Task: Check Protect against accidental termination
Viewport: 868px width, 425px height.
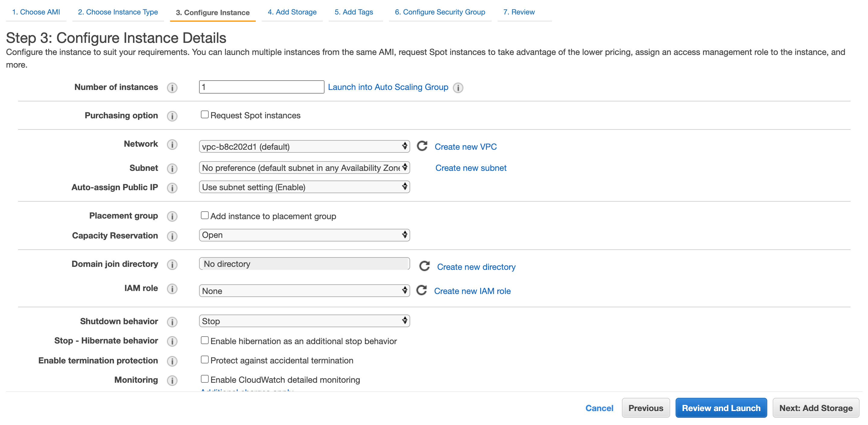Action: [204, 359]
